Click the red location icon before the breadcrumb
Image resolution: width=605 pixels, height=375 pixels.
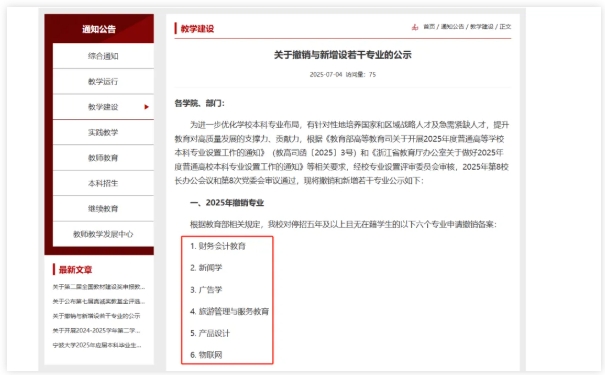415,27
